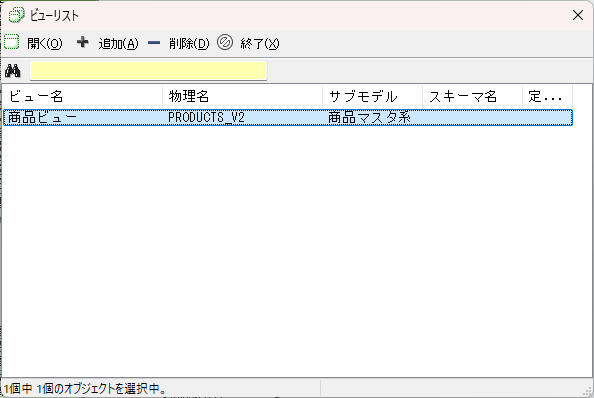
Task: Click the truncated 定... column header
Action: click(x=547, y=97)
